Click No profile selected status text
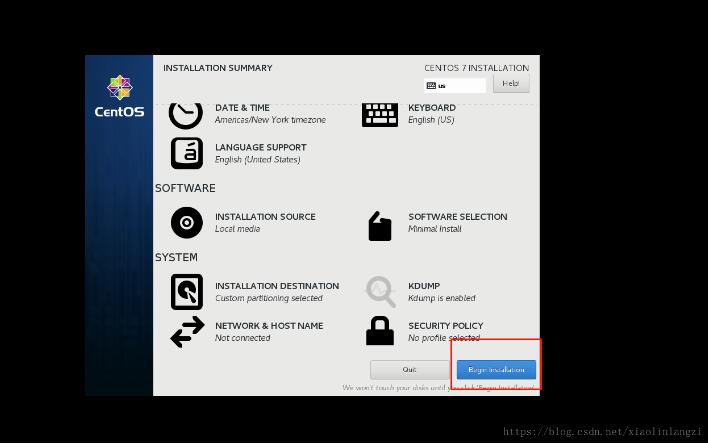 click(444, 338)
